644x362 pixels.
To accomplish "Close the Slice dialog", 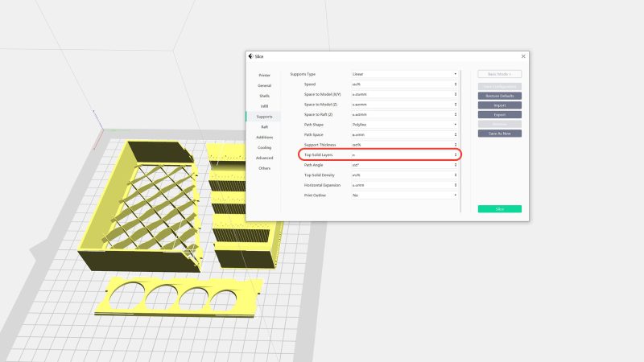I will [x=523, y=56].
